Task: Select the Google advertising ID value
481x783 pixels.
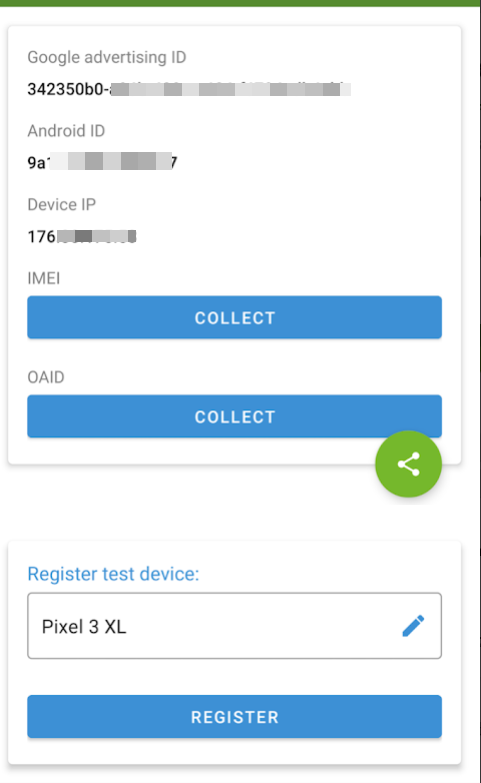Action: (189, 89)
